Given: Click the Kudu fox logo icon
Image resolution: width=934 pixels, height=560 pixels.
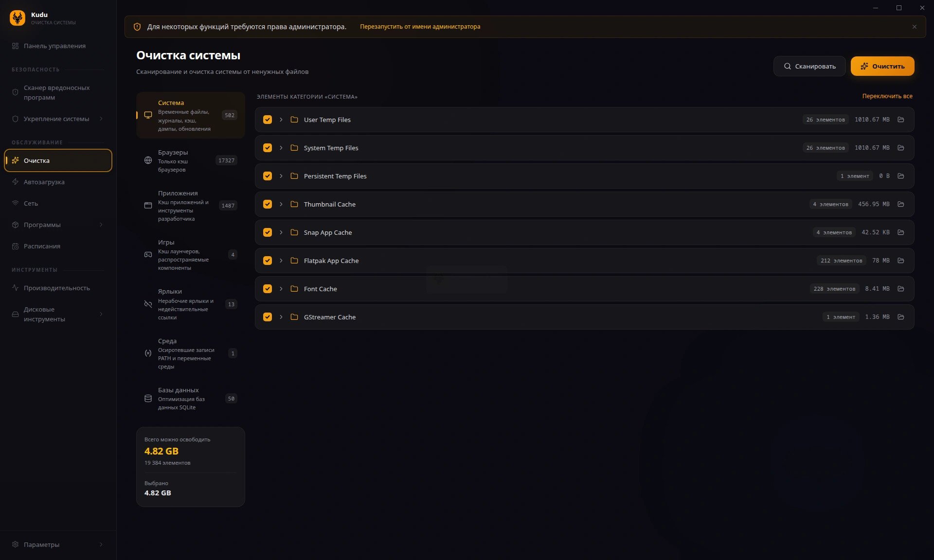Looking at the screenshot, I should pyautogui.click(x=18, y=18).
